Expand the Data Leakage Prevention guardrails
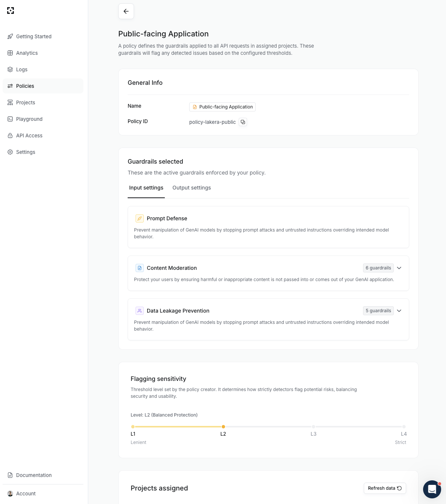Image resolution: width=446 pixels, height=504 pixels. click(399, 311)
